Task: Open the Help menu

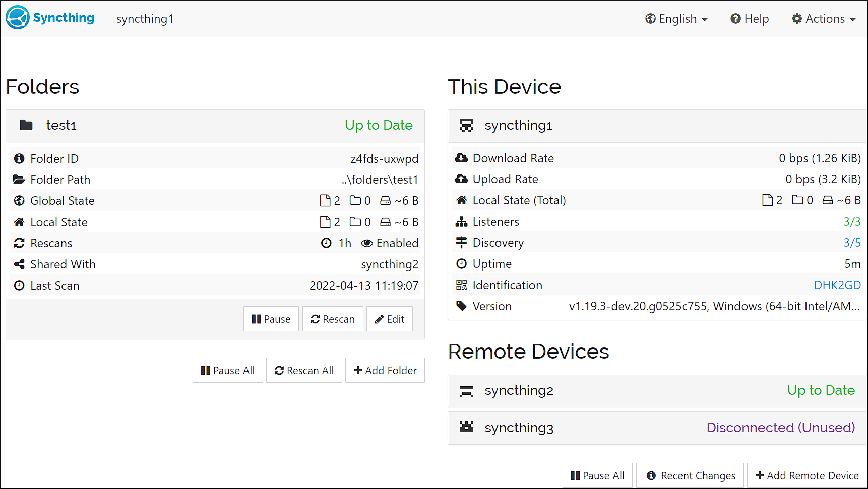Action: click(x=750, y=18)
